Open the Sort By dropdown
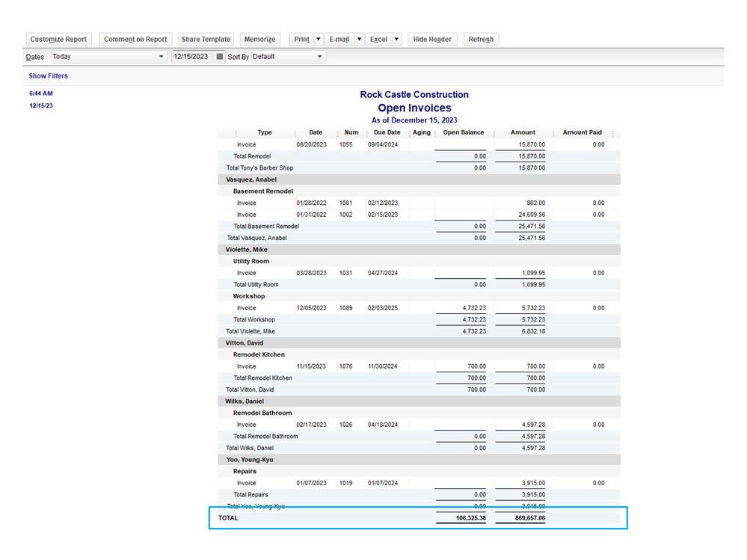 tap(288, 57)
